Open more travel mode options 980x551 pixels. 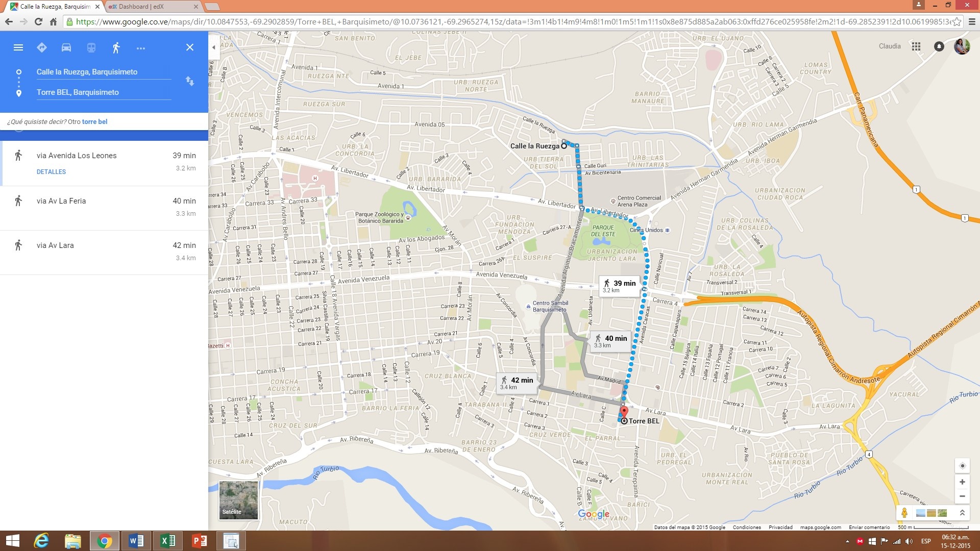pyautogui.click(x=141, y=48)
